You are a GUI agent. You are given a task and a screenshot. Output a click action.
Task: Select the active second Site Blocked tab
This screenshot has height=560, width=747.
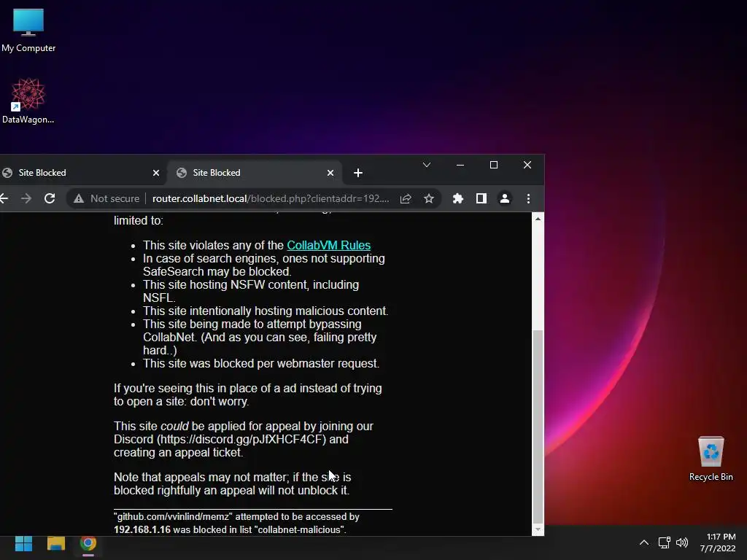[255, 173]
